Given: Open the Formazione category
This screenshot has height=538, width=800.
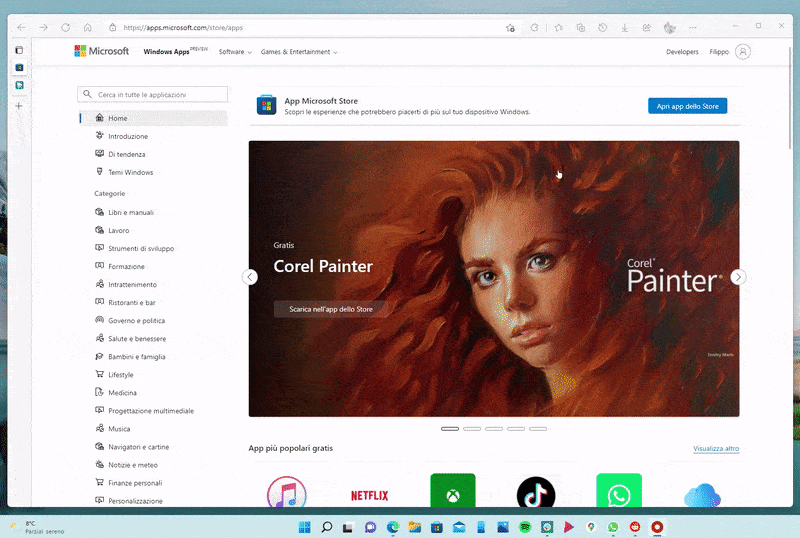Looking at the screenshot, I should pyautogui.click(x=120, y=266).
